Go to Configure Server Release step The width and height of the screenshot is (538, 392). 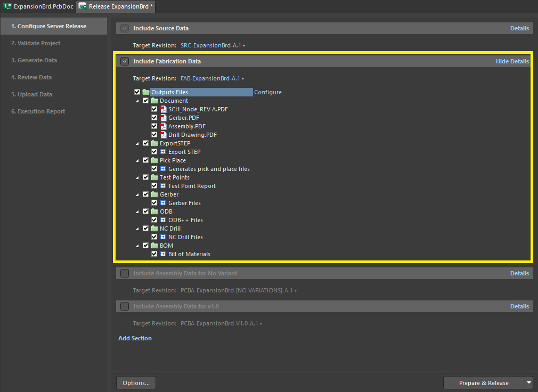click(x=54, y=26)
